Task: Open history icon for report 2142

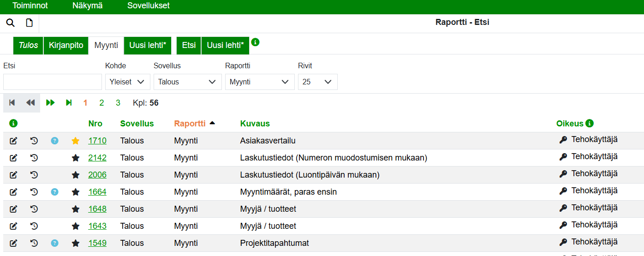Action: [34, 158]
